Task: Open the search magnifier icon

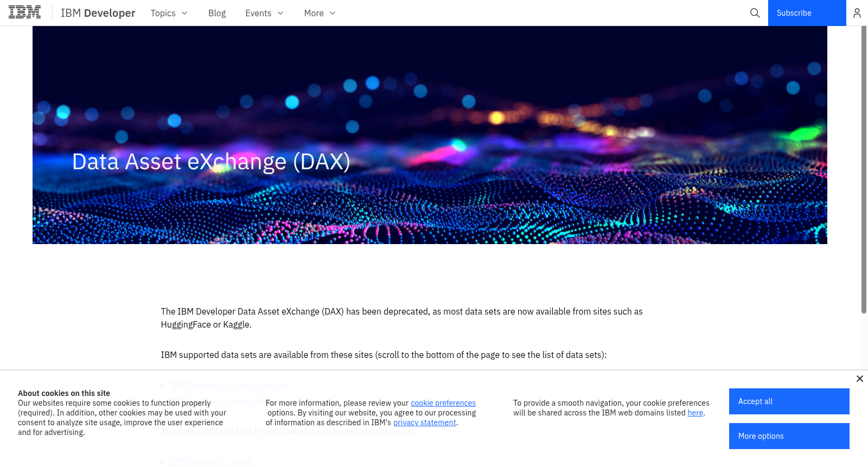Action: point(755,13)
